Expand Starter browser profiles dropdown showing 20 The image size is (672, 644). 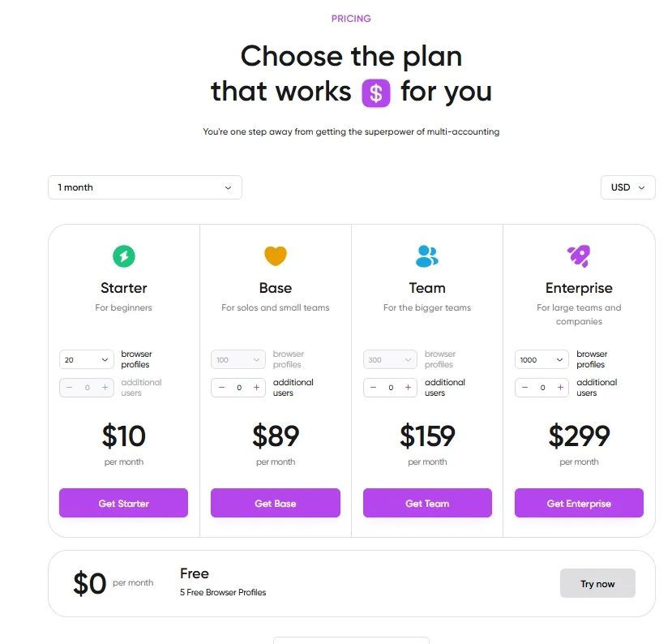[x=87, y=359]
